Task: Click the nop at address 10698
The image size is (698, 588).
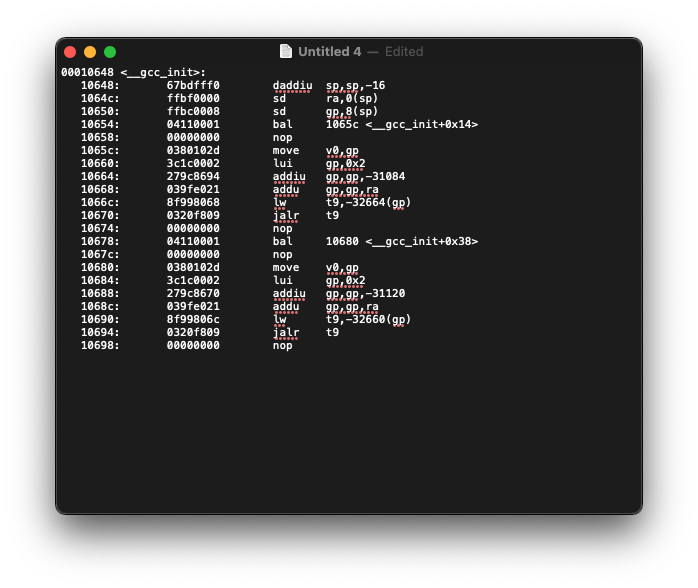Action: pyautogui.click(x=282, y=345)
